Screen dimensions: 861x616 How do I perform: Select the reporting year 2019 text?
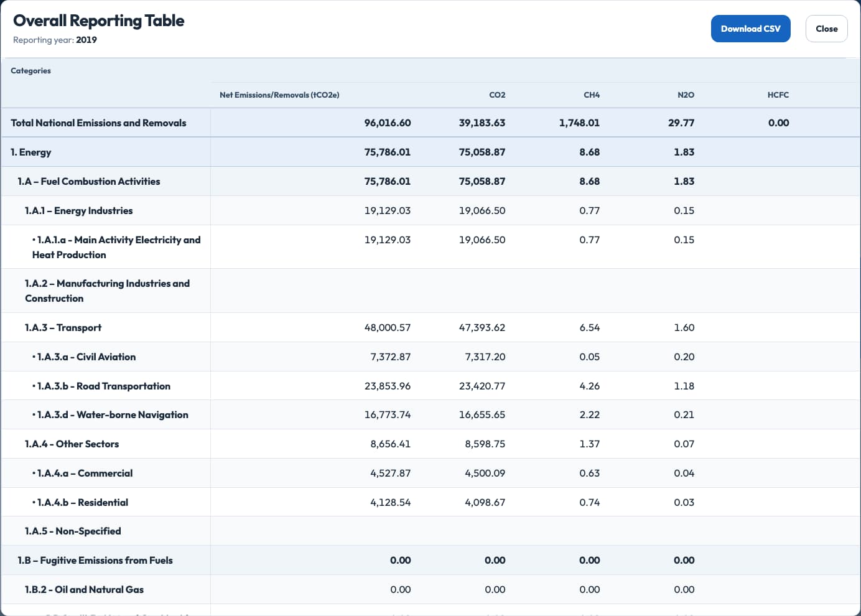pyautogui.click(x=86, y=40)
